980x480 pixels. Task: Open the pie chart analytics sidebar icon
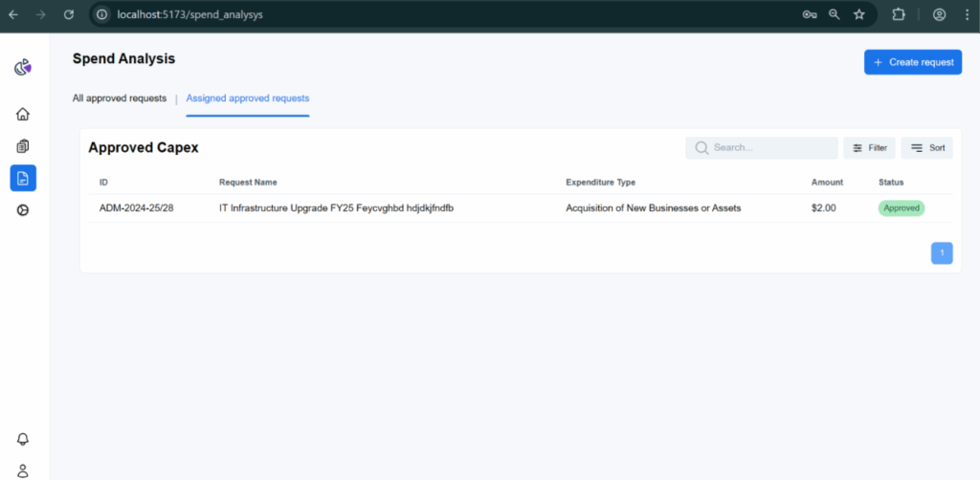pos(23,210)
